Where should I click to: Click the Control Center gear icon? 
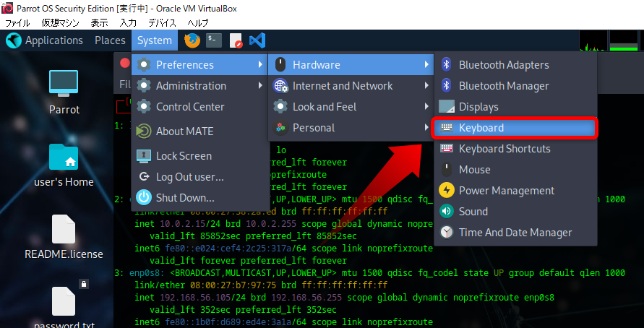tap(144, 106)
